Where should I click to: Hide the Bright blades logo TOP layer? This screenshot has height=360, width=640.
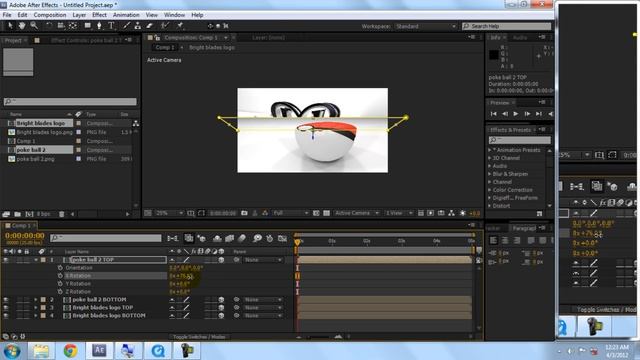click(6, 307)
